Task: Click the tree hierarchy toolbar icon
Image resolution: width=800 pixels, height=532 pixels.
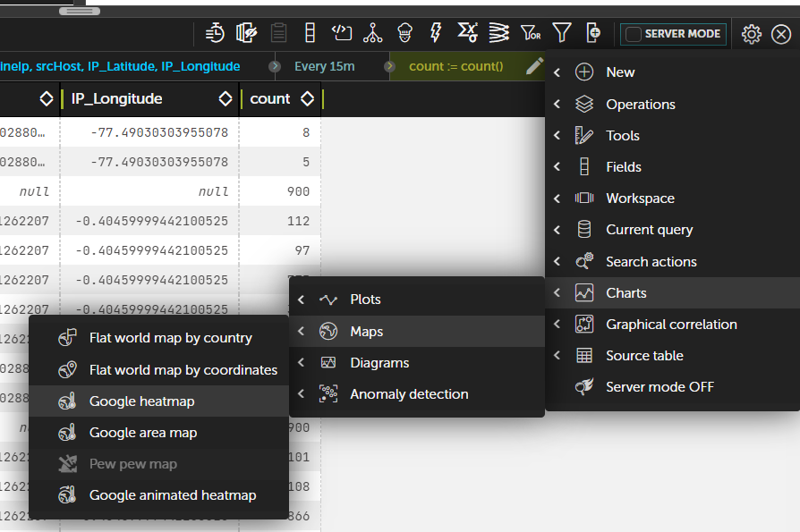Action: (373, 33)
